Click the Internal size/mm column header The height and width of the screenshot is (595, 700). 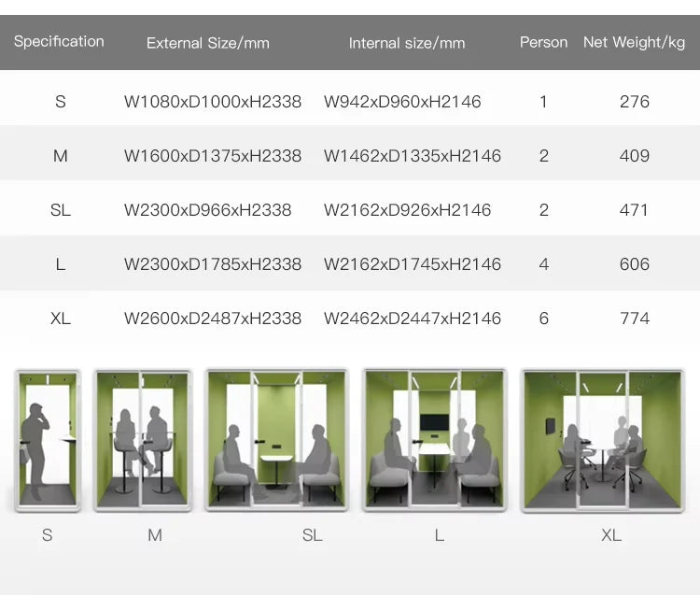pos(407,43)
